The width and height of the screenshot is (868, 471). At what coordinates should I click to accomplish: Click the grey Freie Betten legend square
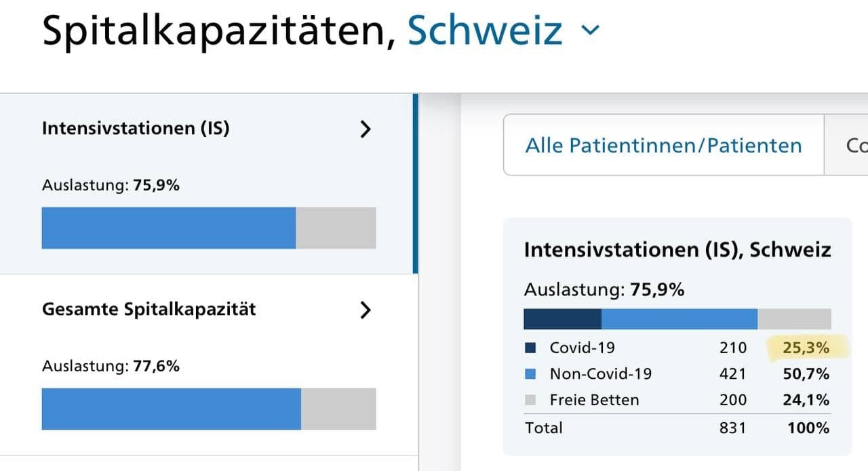530,400
